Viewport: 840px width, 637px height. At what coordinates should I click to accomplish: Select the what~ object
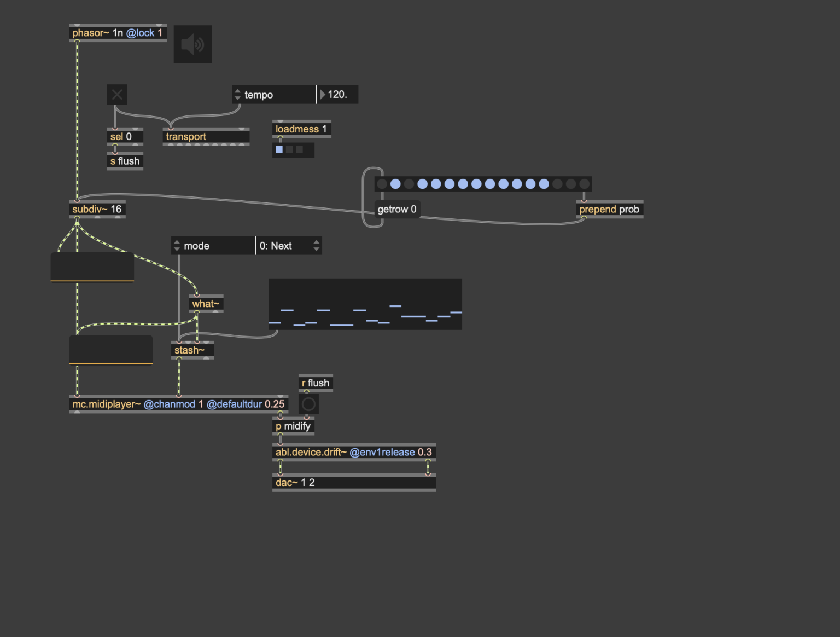[206, 304]
